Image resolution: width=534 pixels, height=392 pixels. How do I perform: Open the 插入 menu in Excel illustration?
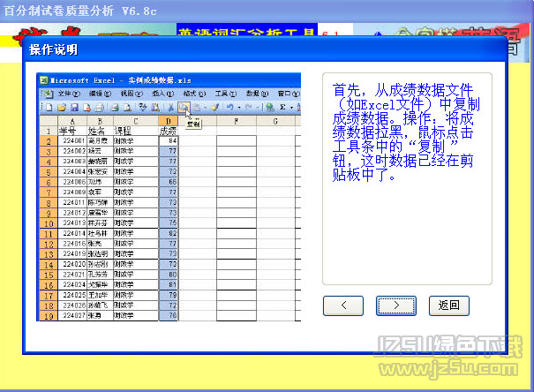(162, 94)
